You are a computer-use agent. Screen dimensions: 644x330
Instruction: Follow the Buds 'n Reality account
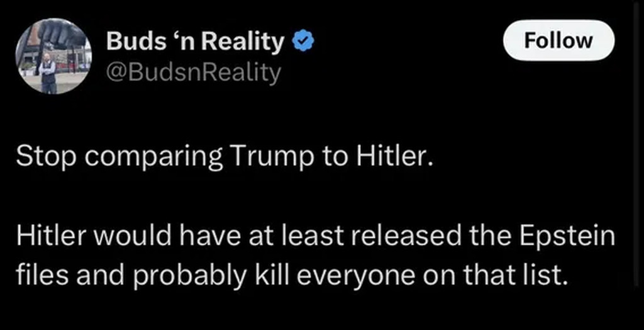558,40
